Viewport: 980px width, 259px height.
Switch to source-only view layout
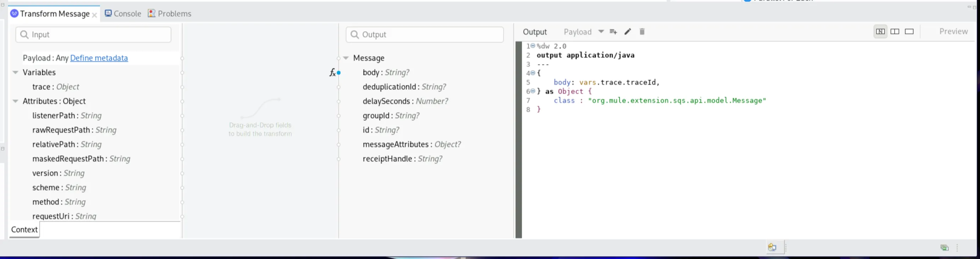[909, 32]
